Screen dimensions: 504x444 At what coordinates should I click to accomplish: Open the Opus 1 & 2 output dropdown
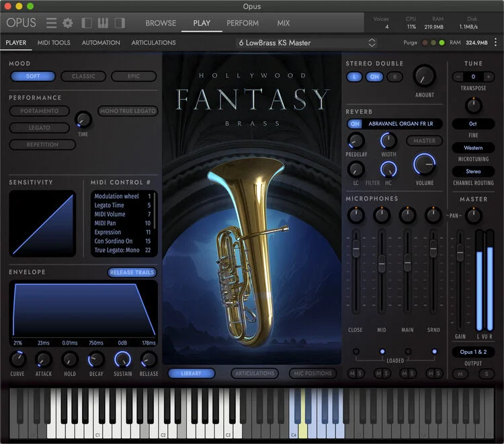click(x=473, y=352)
